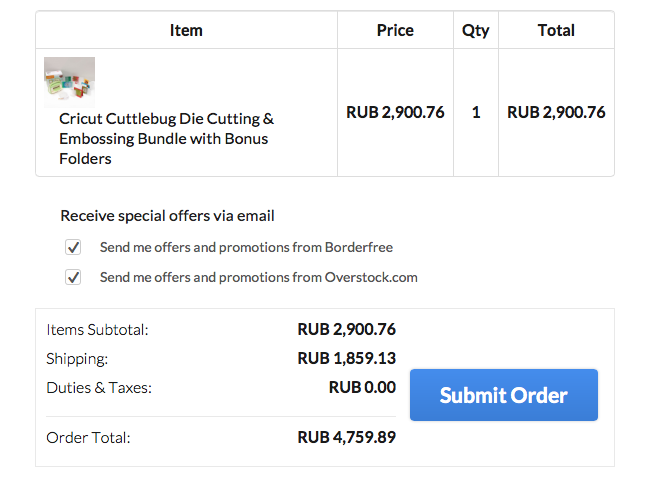Toggle the Overstock.com promotions checkbox
Screen dimensions: 671x498
point(73,277)
